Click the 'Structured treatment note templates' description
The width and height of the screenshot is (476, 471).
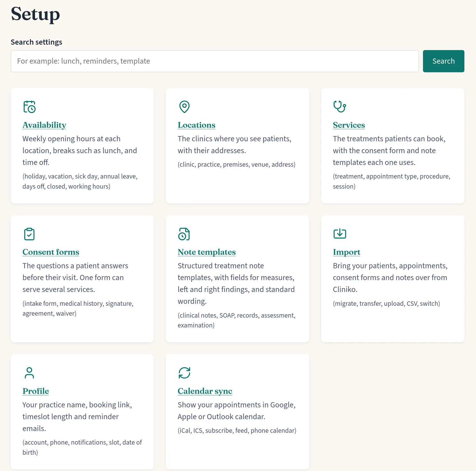(236, 284)
